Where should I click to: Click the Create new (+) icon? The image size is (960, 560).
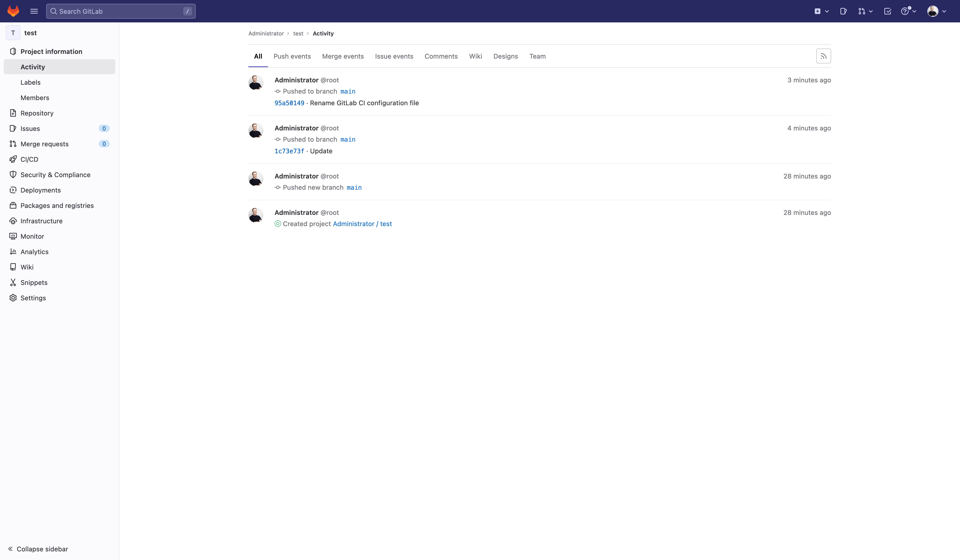tap(818, 11)
